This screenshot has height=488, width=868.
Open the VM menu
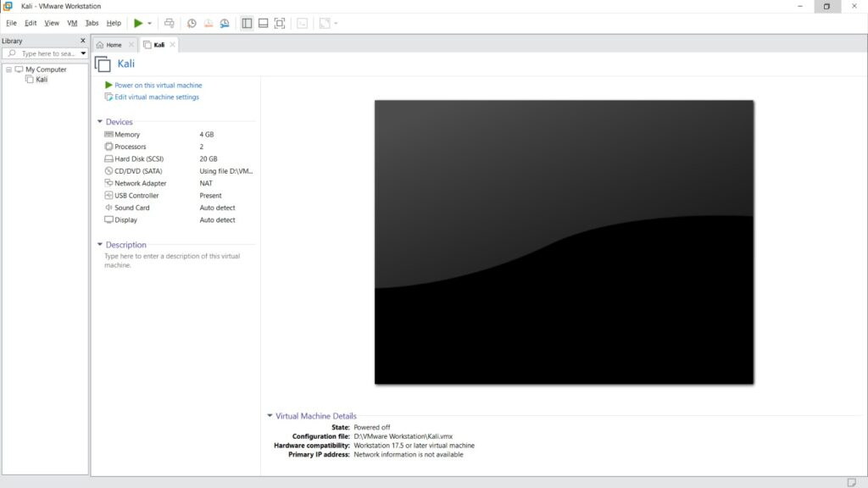[x=72, y=23]
